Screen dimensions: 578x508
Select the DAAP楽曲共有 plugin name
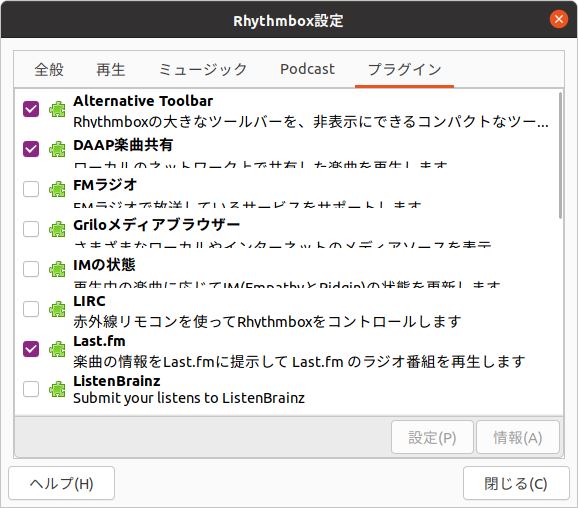coord(123,145)
